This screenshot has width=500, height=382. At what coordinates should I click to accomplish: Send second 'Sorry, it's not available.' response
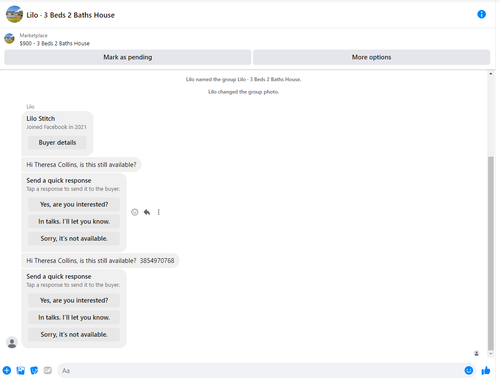[74, 334]
